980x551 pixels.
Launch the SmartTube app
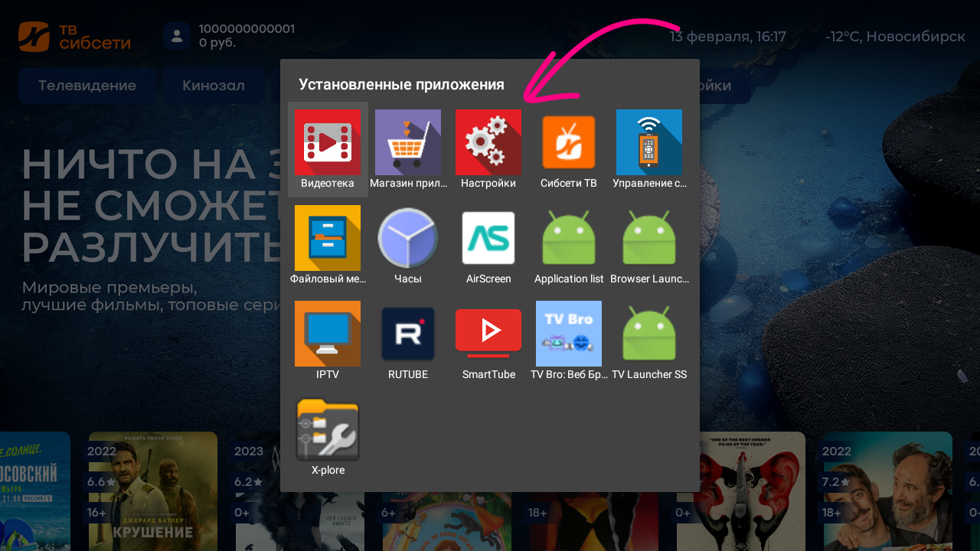(488, 341)
